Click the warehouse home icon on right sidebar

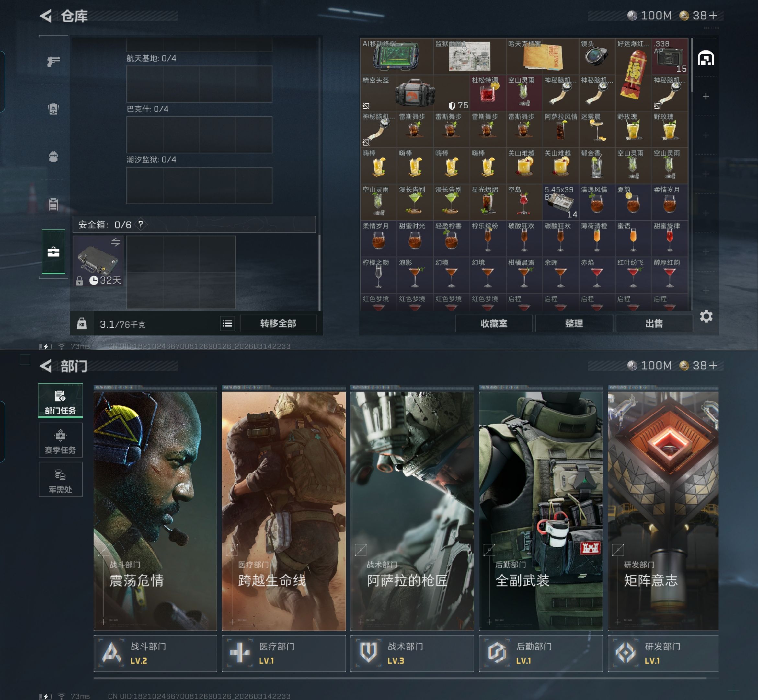[x=706, y=58]
